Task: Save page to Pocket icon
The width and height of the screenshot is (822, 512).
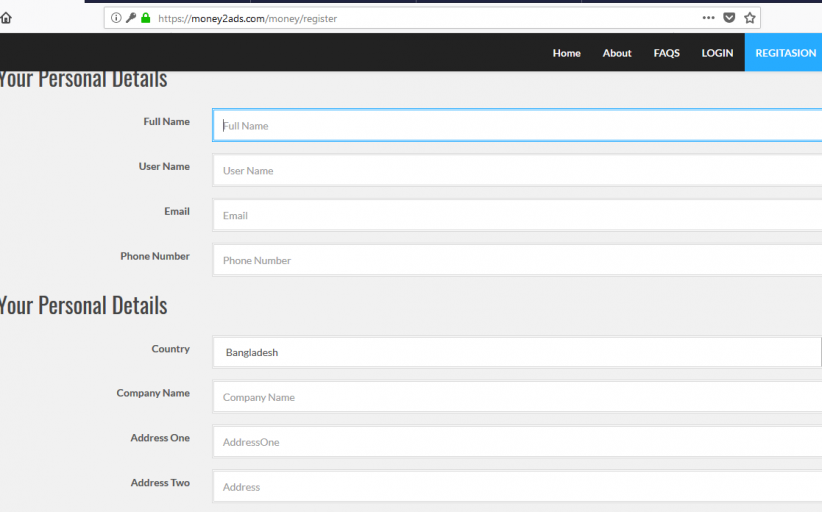Action: pyautogui.click(x=730, y=18)
